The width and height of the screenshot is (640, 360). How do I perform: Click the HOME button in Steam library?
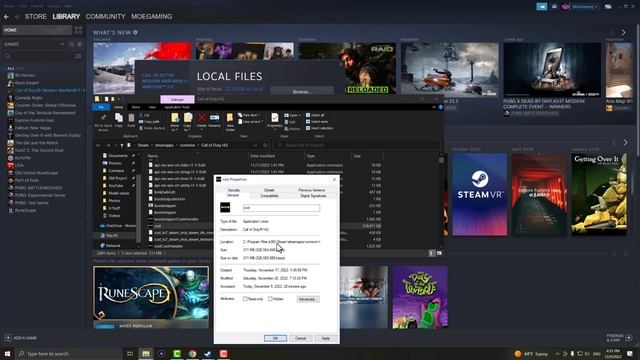coord(37,30)
